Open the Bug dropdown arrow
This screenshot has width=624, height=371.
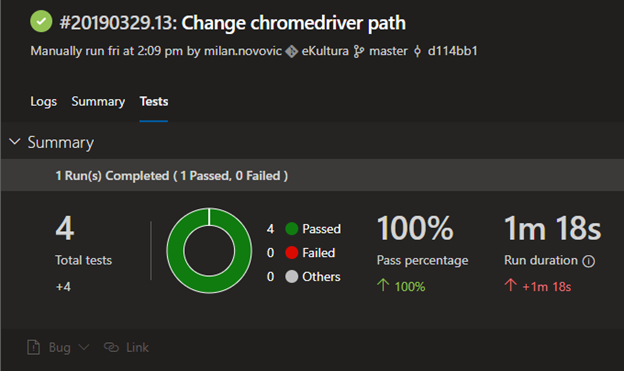pos(84,347)
